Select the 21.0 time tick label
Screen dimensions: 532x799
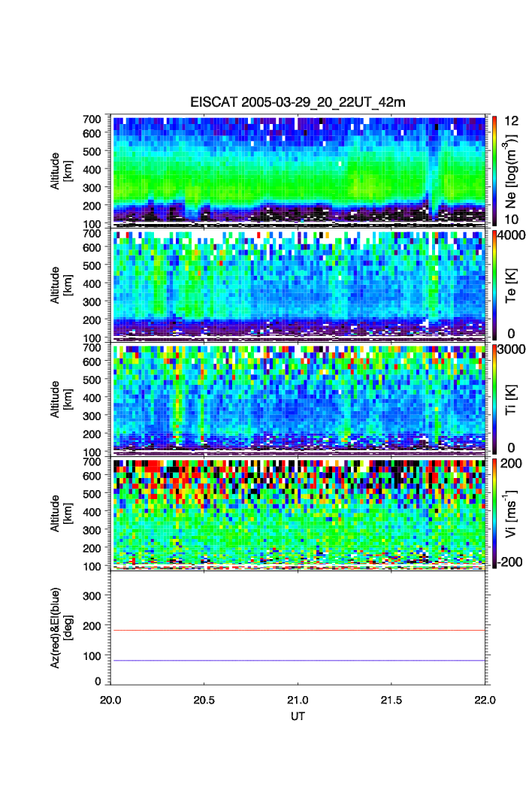pyautogui.click(x=298, y=700)
